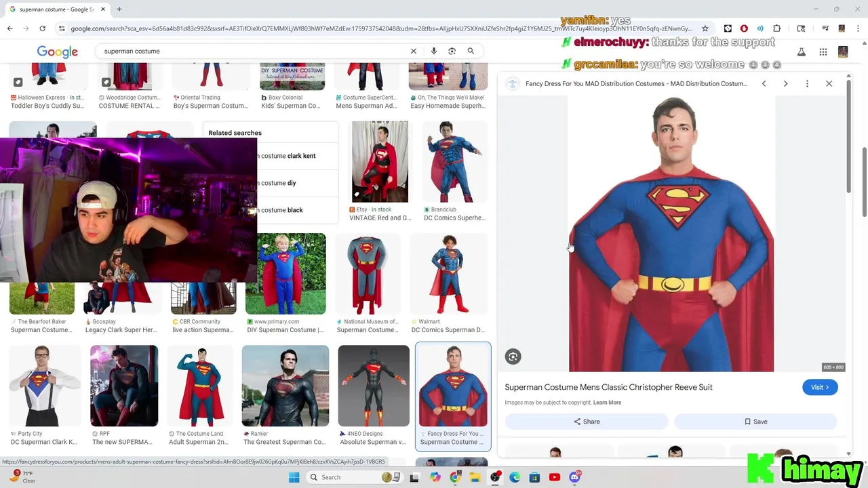
Task: Open Copilot from the taskbar
Action: (x=435, y=477)
